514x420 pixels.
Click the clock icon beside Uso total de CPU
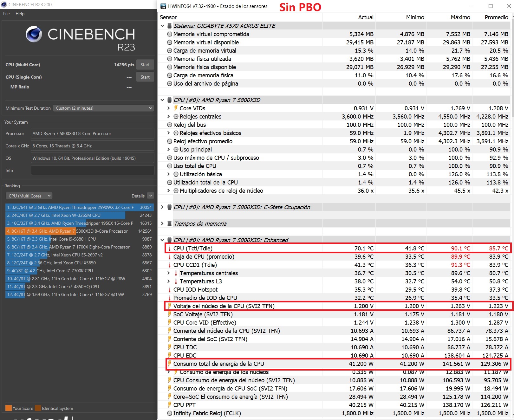[x=170, y=166]
